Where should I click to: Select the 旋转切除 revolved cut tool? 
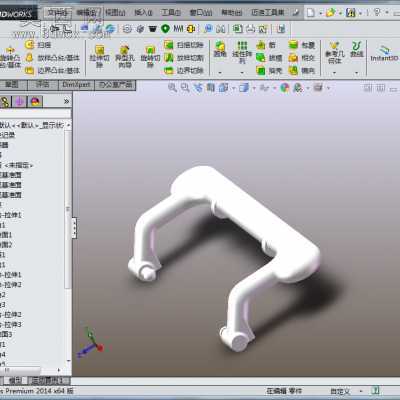[150, 56]
